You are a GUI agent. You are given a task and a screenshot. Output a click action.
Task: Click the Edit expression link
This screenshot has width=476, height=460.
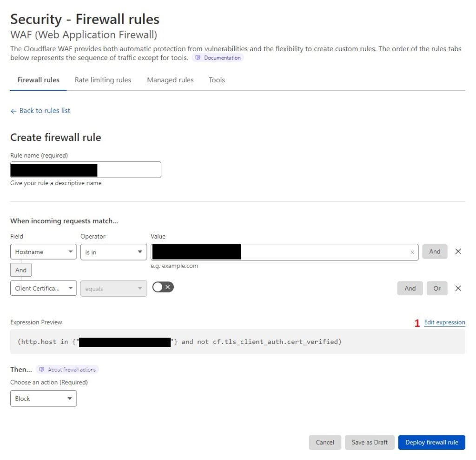click(444, 322)
